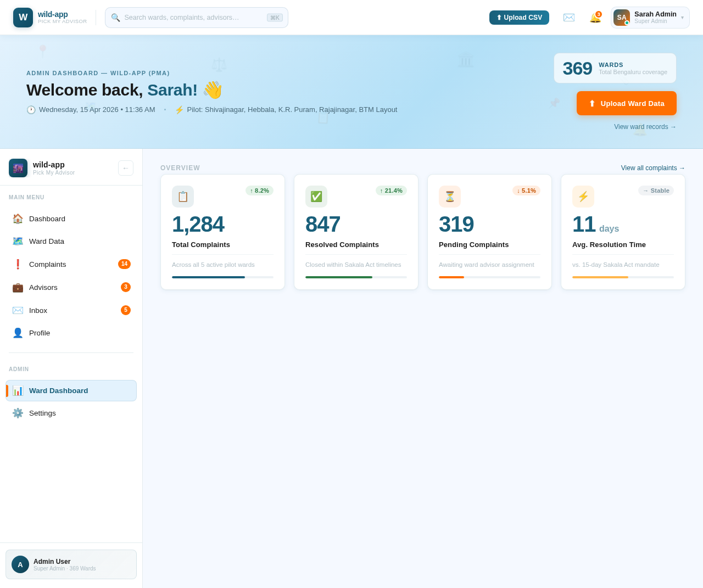Open the Admin User card in sidebar footer
The width and height of the screenshot is (703, 588).
point(71,564)
